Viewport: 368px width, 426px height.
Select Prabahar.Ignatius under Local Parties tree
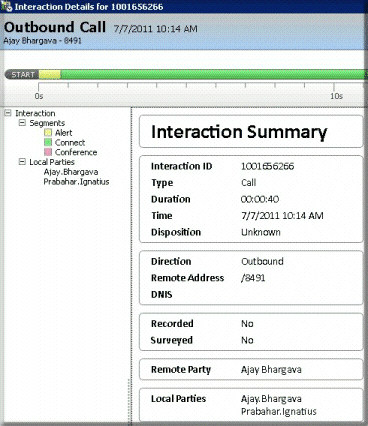point(76,182)
